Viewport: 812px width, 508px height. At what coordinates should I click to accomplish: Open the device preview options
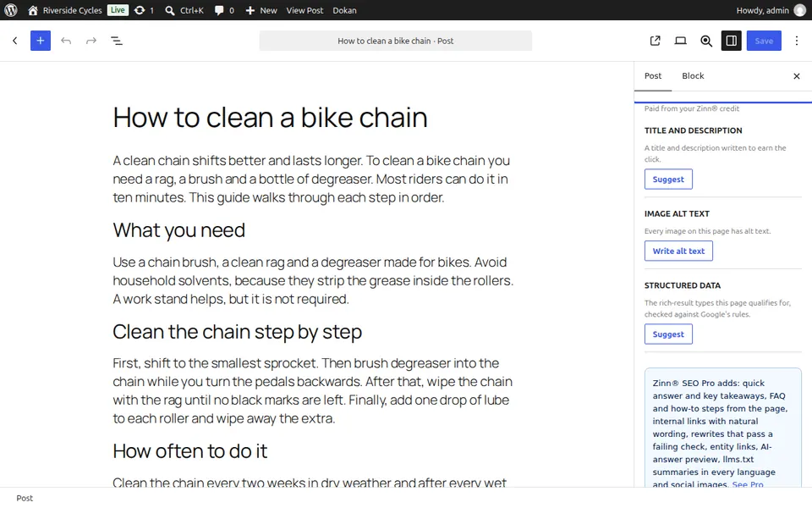[680, 41]
